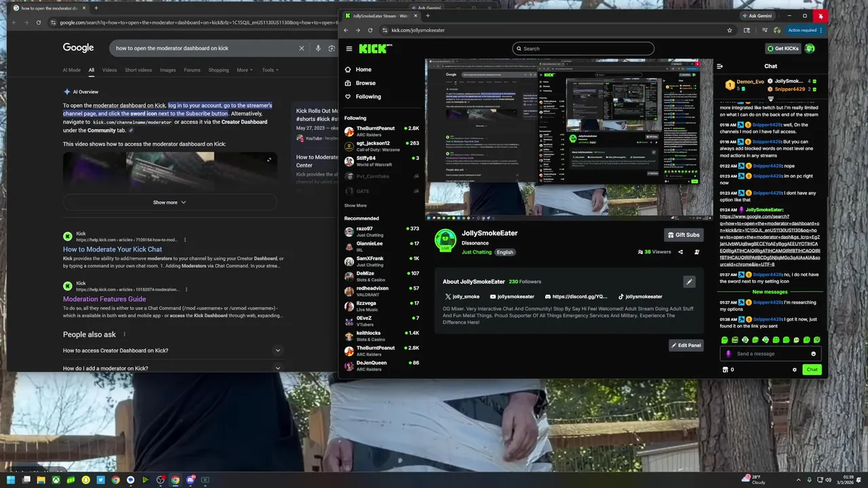Image resolution: width=868 pixels, height=488 pixels.
Task: Open DeJenQueen recommended channel
Action: click(x=382, y=365)
